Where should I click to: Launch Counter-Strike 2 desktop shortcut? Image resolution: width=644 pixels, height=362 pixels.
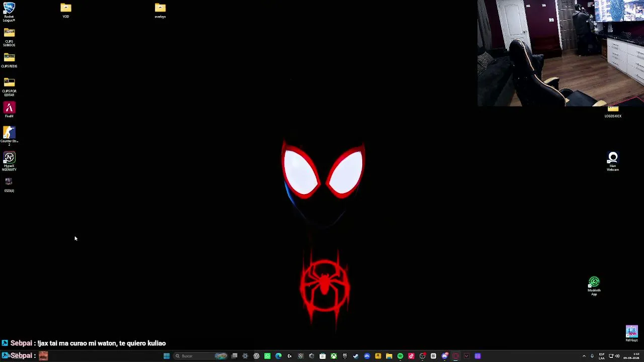(x=9, y=136)
